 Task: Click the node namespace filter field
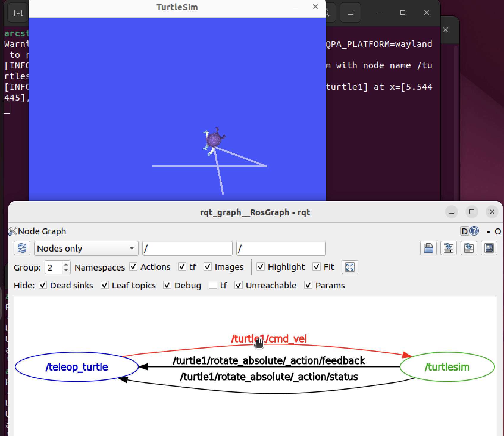[x=187, y=248]
